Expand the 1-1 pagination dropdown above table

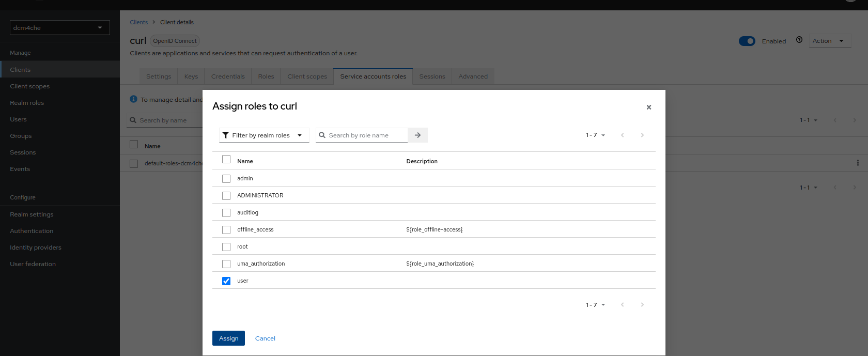click(x=809, y=120)
